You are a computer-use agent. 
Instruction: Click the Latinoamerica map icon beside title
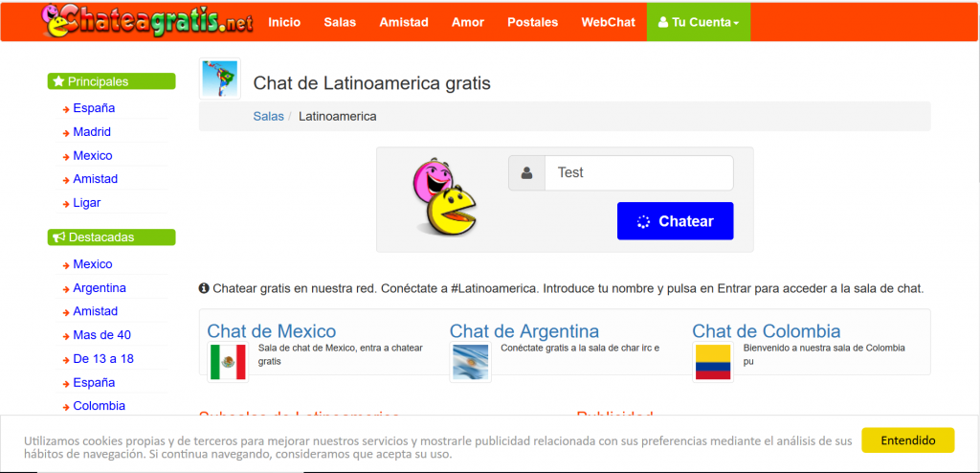tap(220, 79)
